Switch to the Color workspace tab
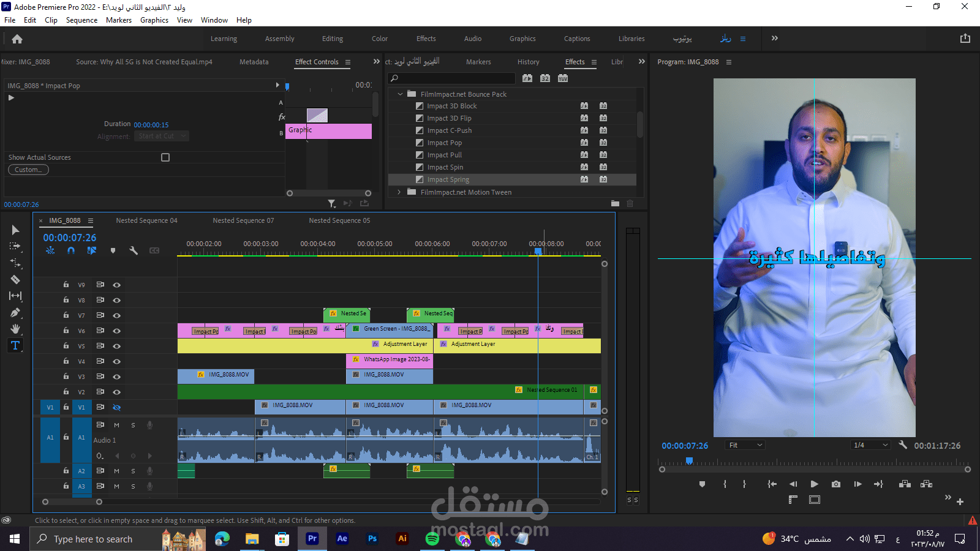 (379, 39)
